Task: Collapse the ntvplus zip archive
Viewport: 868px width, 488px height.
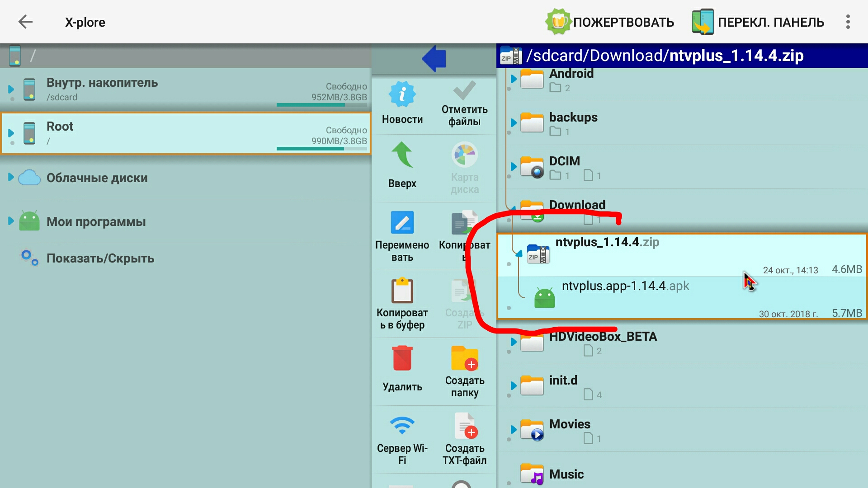Action: click(519, 253)
